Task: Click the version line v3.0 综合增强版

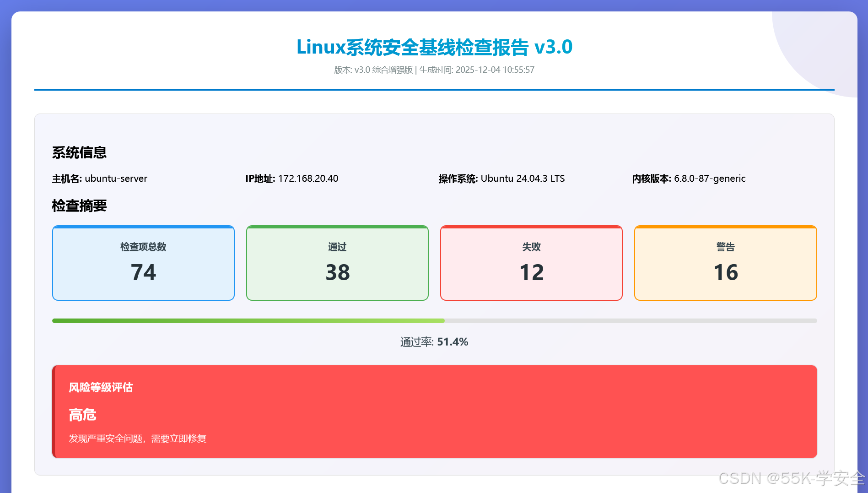Action: 372,70
